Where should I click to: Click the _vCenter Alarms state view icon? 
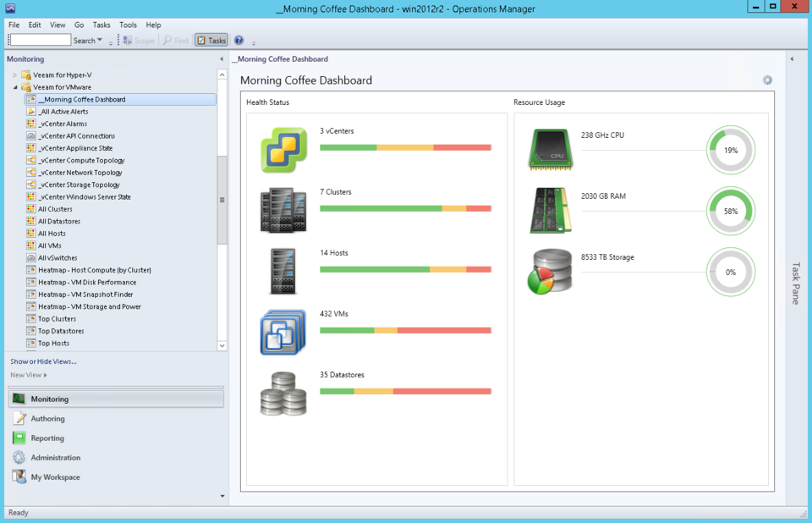pos(31,124)
